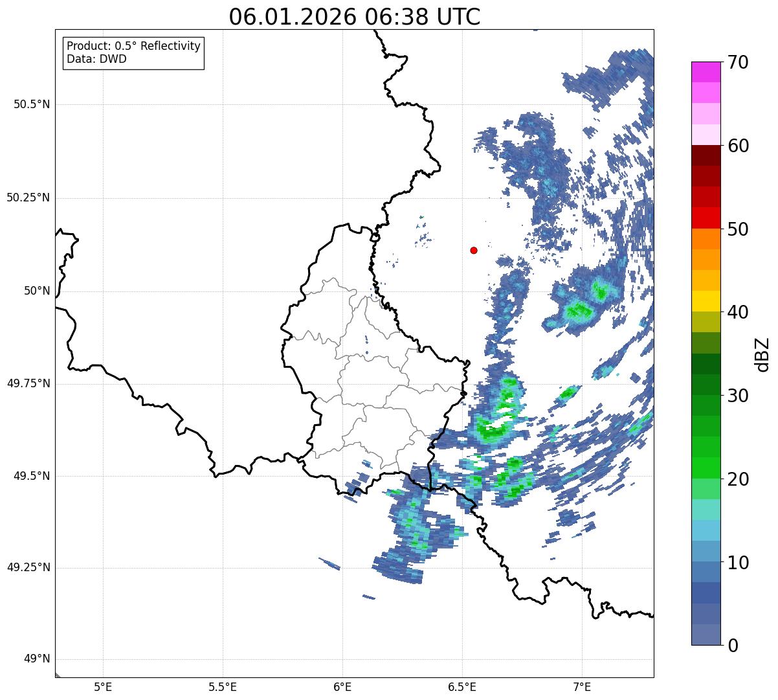Click the 'Product: 0.5° Reflectivity' legend text
This screenshot has height=700, width=778.
click(134, 47)
